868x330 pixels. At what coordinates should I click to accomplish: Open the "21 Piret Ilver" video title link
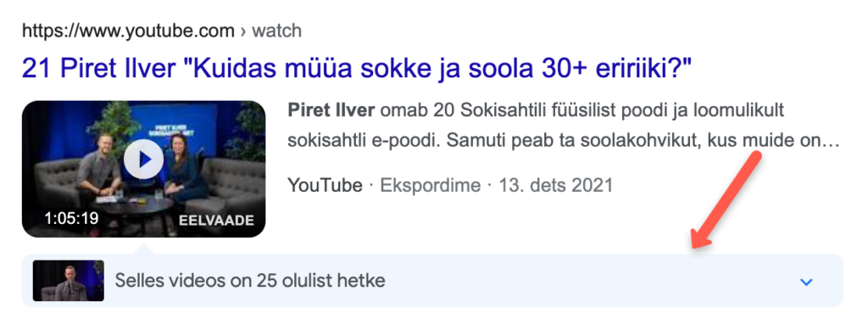[x=357, y=68]
